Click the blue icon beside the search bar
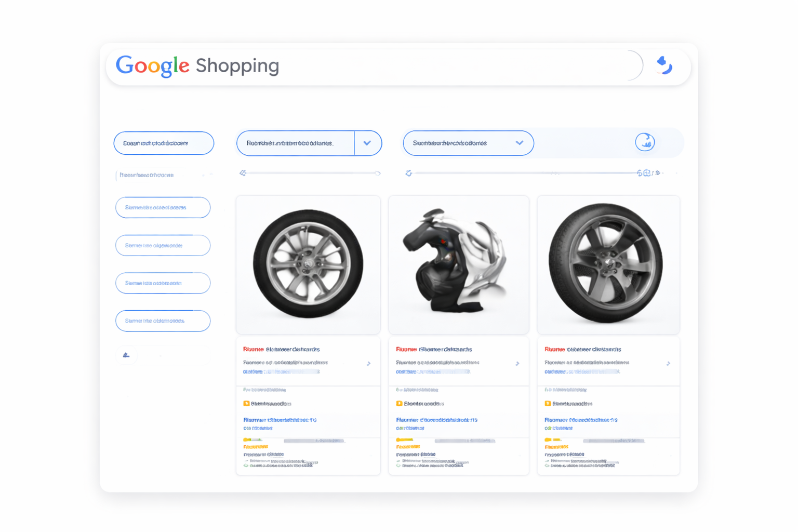This screenshot has height=532, width=798. [x=664, y=65]
